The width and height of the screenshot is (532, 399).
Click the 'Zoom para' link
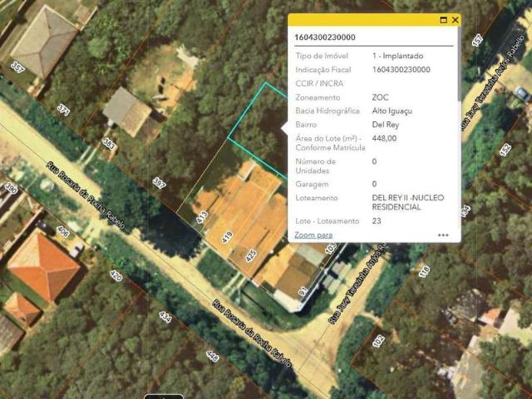tap(313, 235)
